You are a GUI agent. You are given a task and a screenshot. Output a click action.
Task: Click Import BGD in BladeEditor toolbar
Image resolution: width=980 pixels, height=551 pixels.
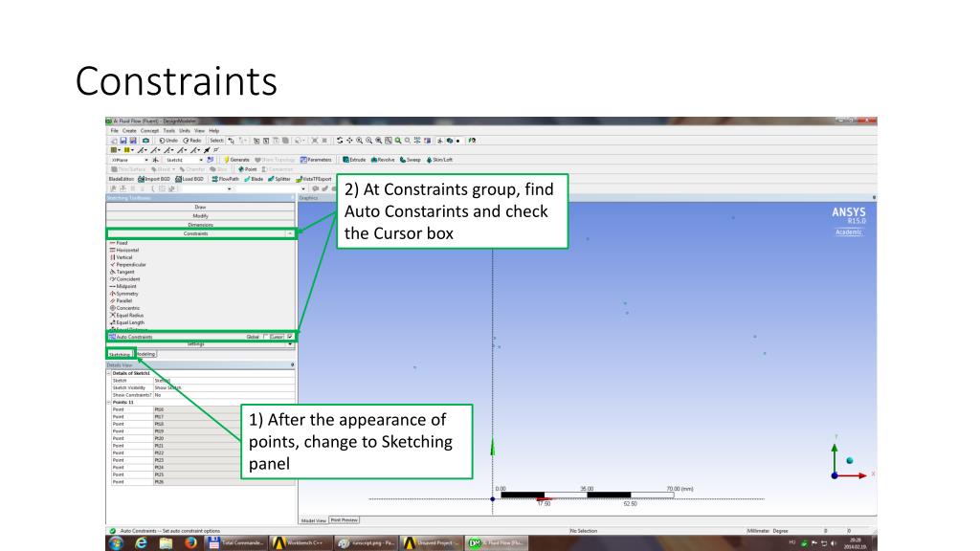(x=154, y=179)
